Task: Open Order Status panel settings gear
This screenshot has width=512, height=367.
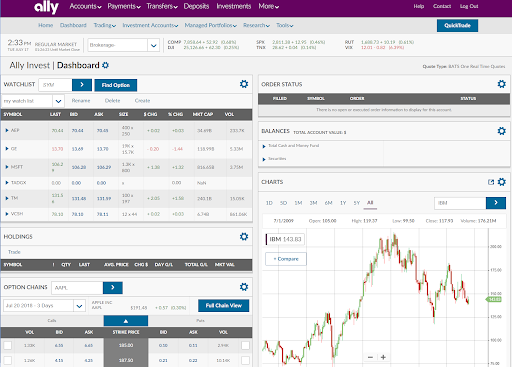Action: (x=501, y=84)
